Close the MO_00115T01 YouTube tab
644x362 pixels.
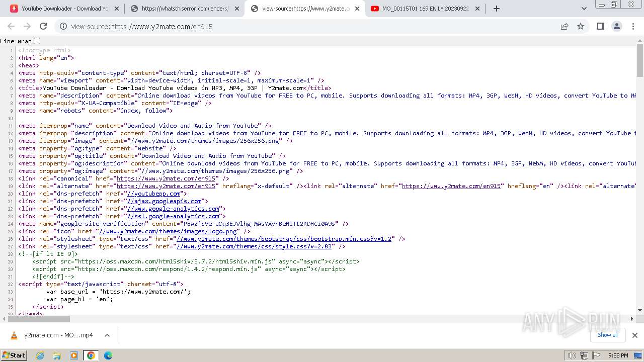[x=477, y=9]
